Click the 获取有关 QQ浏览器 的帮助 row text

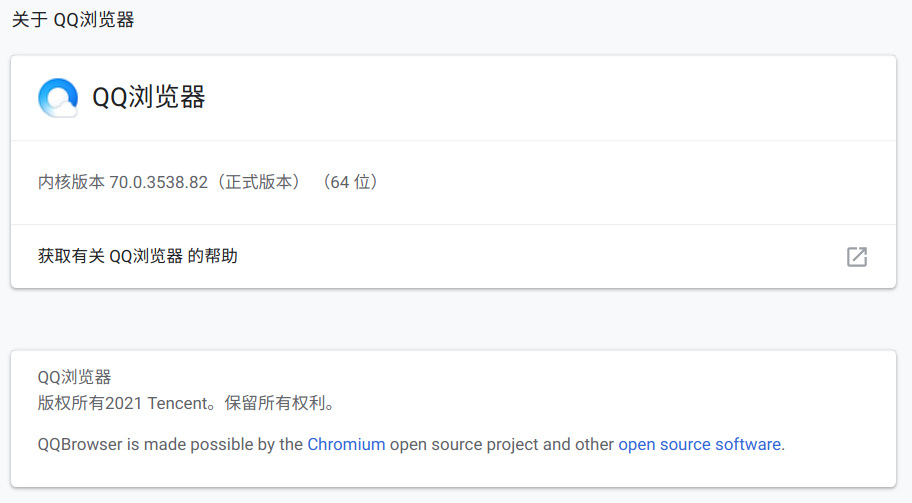(138, 256)
